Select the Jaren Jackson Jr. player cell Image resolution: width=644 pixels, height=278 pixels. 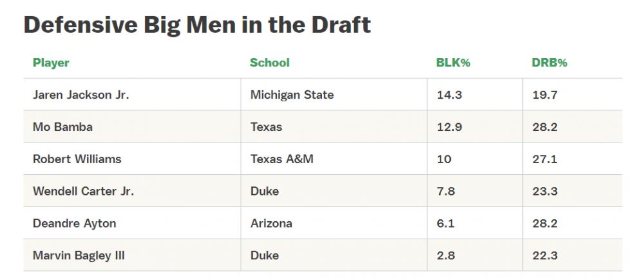pos(80,95)
